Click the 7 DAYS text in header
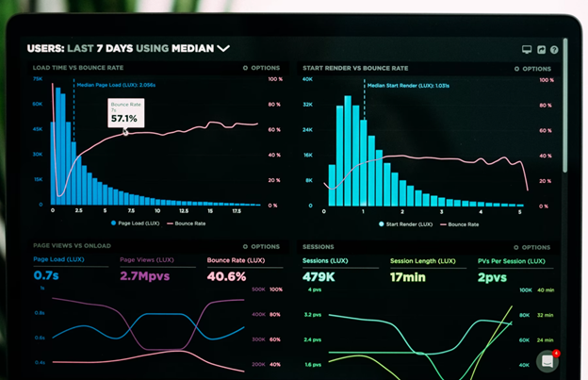The width and height of the screenshot is (588, 380). pyautogui.click(x=115, y=48)
